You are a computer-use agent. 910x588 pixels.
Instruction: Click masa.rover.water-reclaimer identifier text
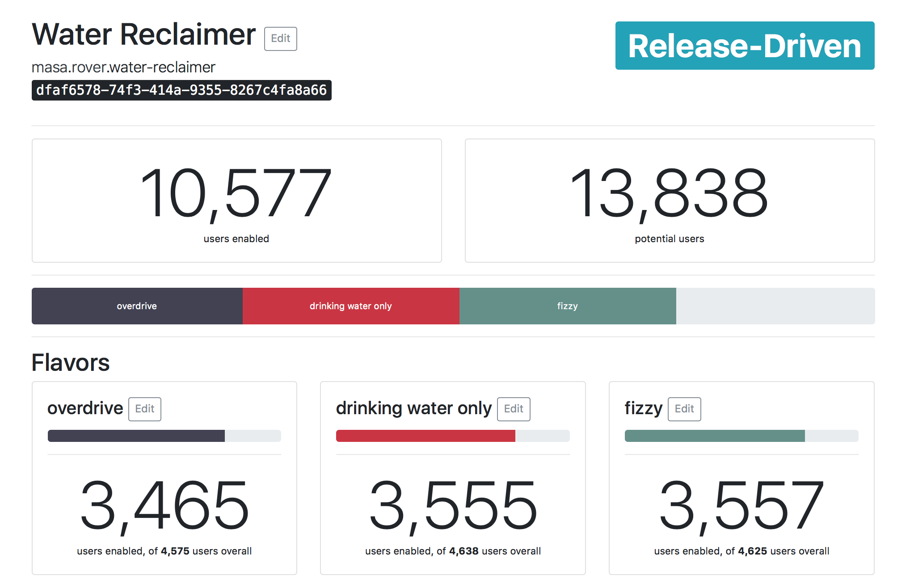pyautogui.click(x=123, y=67)
